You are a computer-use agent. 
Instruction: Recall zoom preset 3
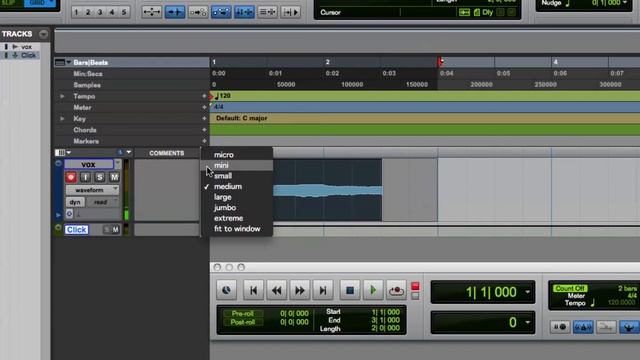click(100, 12)
